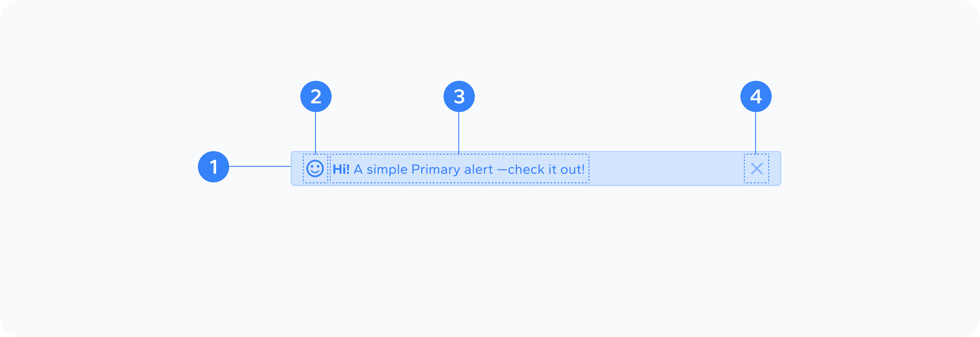The image size is (980, 337).
Task: Select the blue circle badge numbered 3
Action: point(459,96)
